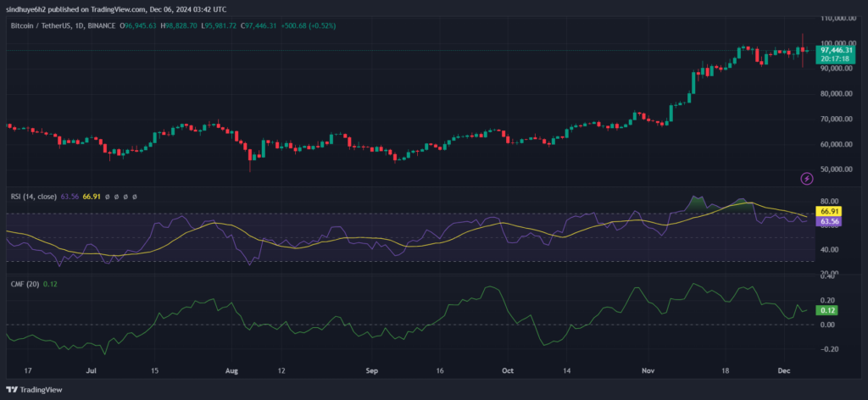Click the Oct label on time axis
Viewport: 868px width, 400px height.
[x=507, y=370]
